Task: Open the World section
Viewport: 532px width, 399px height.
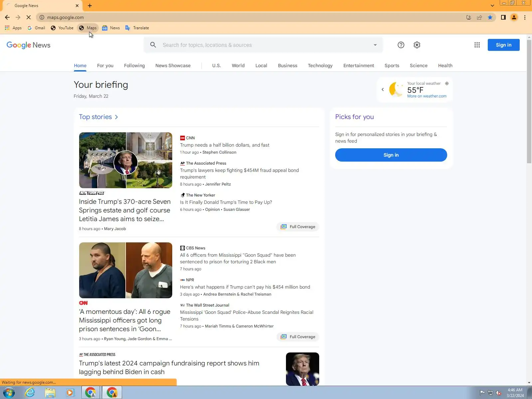Action: click(x=238, y=66)
